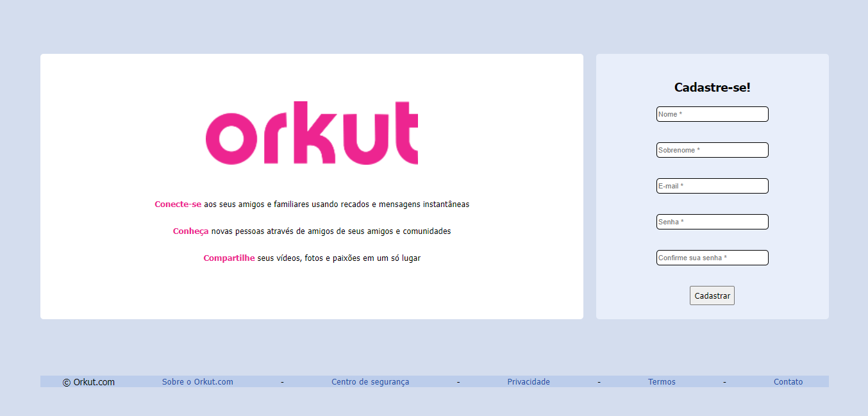Viewport: 868px width, 416px height.
Task: Click the "Cadastre-se!" heading
Action: (x=712, y=87)
